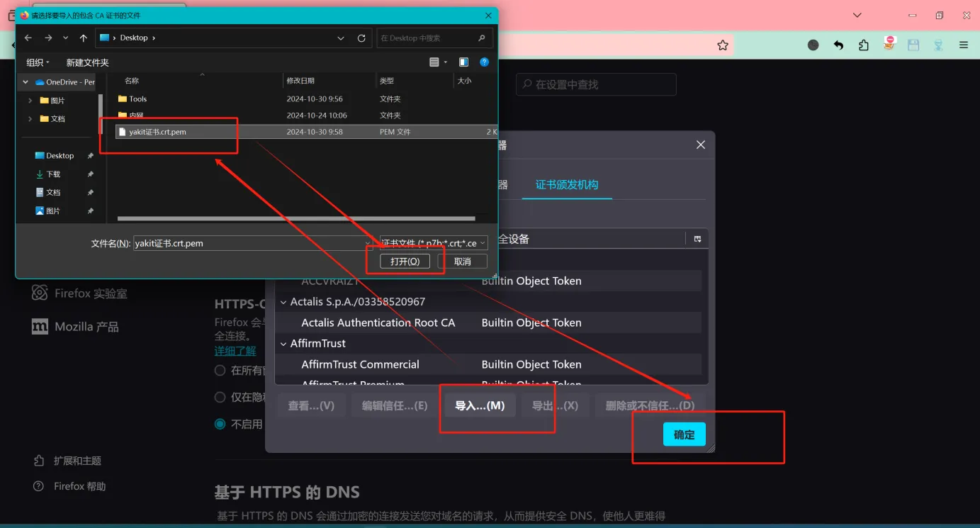Close the certificate manager dialog
Screen dimensions: 980x528
click(x=701, y=145)
